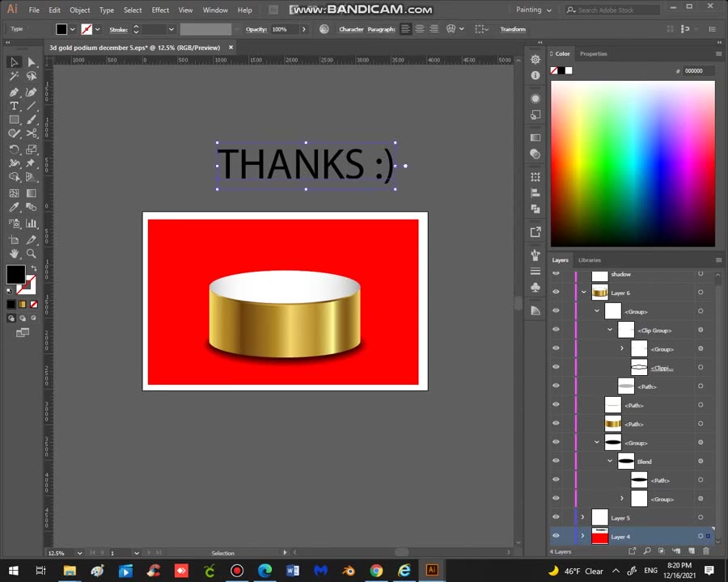Select the Rectangle tool
The width and height of the screenshot is (728, 582).
[x=14, y=120]
